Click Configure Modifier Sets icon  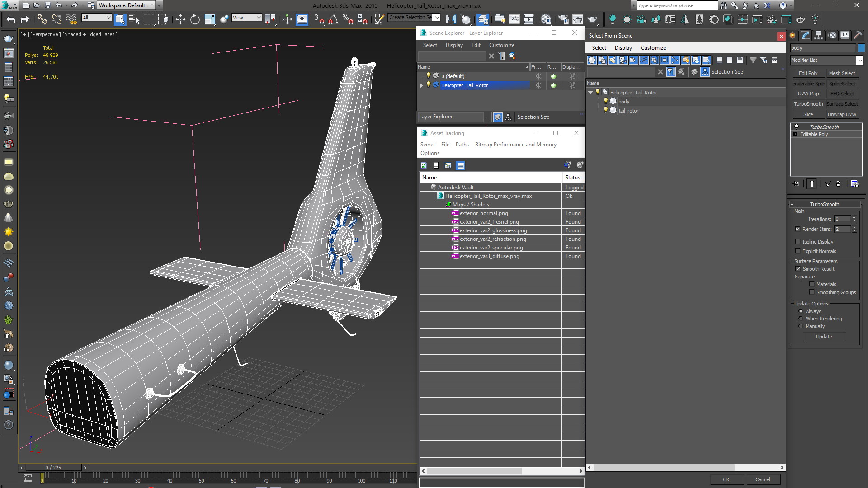[854, 184]
